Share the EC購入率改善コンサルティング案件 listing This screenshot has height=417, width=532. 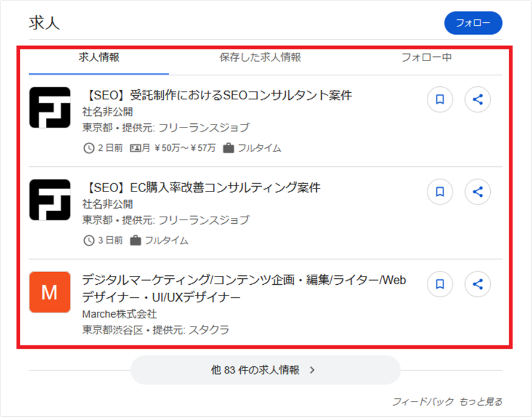(477, 192)
